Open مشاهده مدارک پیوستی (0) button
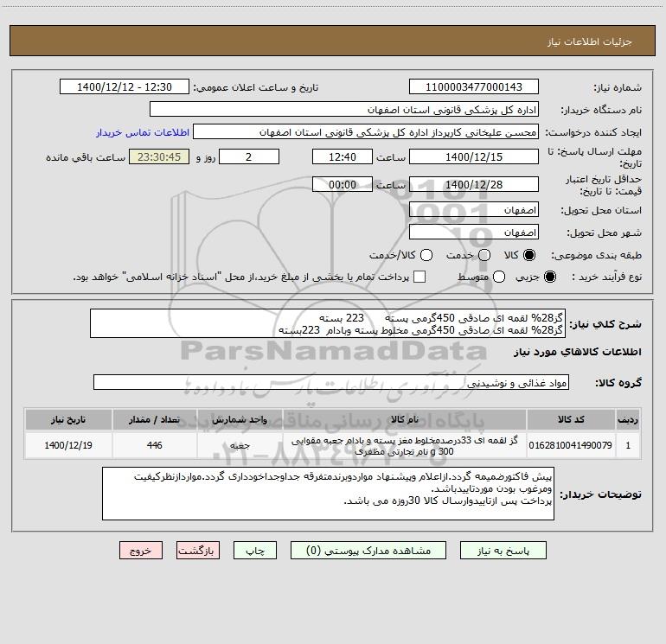This screenshot has width=666, height=644. pos(368,551)
